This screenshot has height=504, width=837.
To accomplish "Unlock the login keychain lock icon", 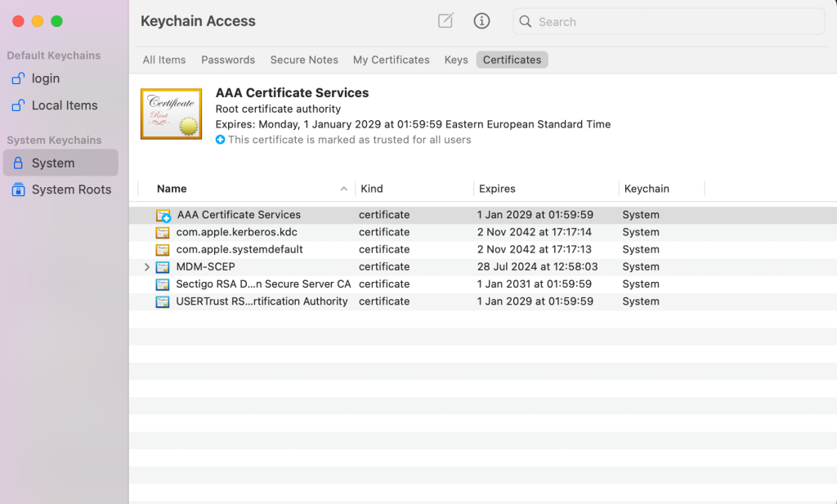I will (18, 78).
